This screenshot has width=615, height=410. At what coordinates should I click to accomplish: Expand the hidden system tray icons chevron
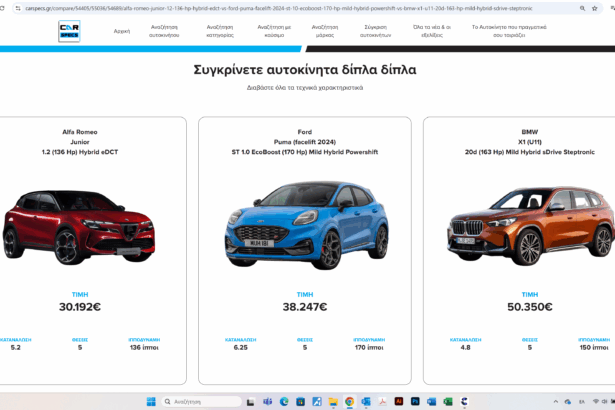pyautogui.click(x=539, y=401)
